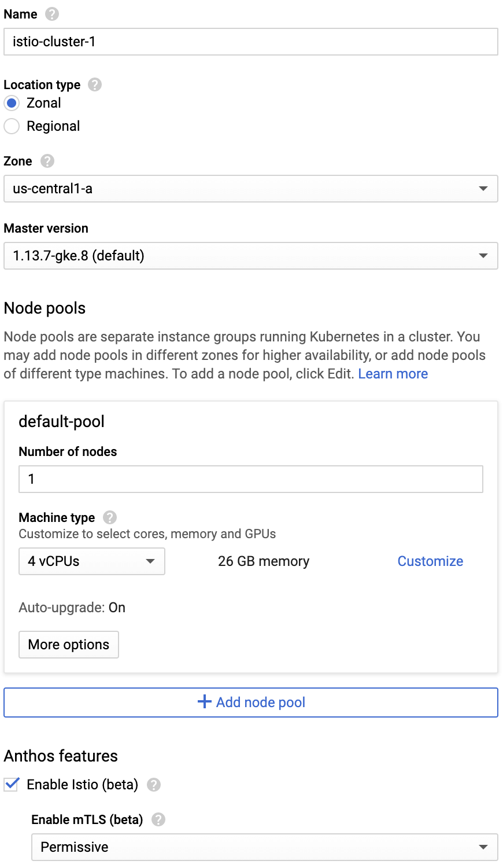
Task: Open More options for default-pool
Action: [69, 645]
